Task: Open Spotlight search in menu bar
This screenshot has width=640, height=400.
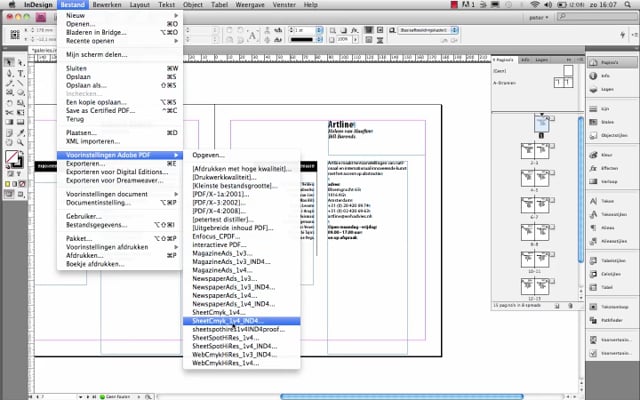Action: click(x=628, y=5)
